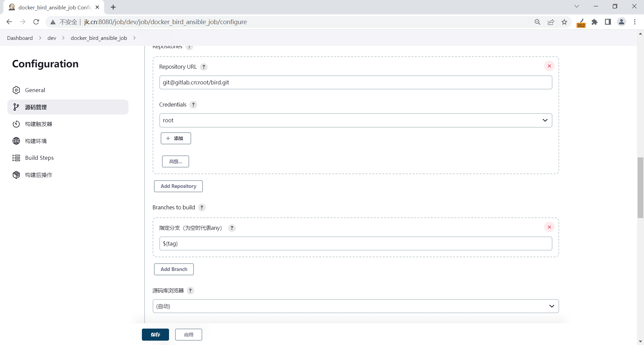This screenshot has height=345, width=644.
Task: Toggle the browser side panel
Action: click(608, 22)
